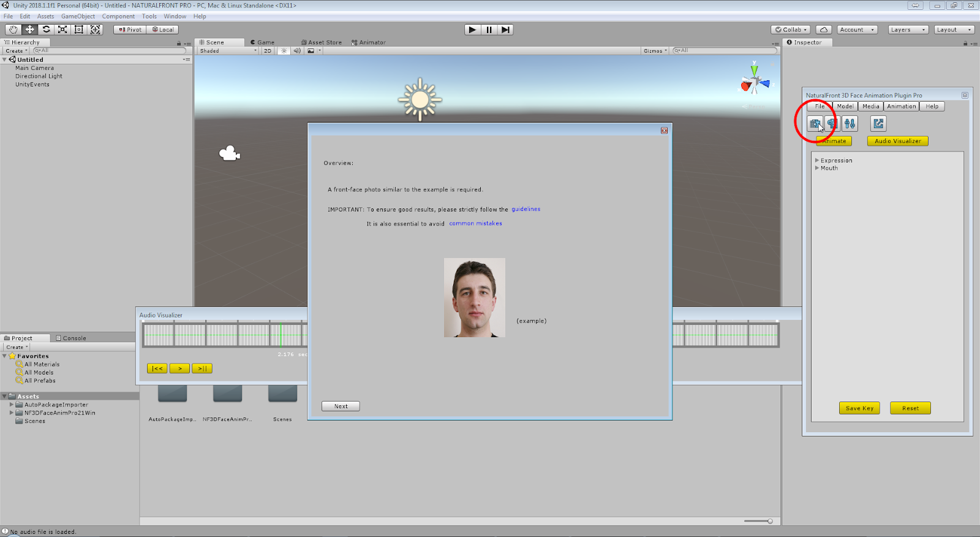The height and width of the screenshot is (537, 980).
Task: Open the Account dropdown
Action: [857, 29]
